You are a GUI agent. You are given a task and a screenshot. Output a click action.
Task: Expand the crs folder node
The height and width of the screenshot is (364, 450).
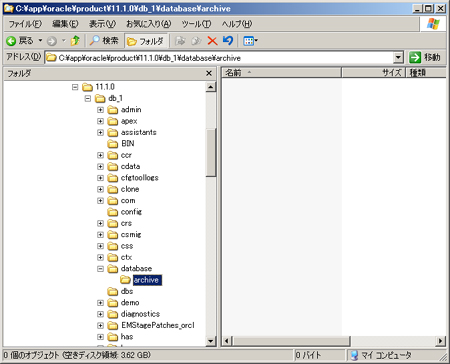click(100, 223)
